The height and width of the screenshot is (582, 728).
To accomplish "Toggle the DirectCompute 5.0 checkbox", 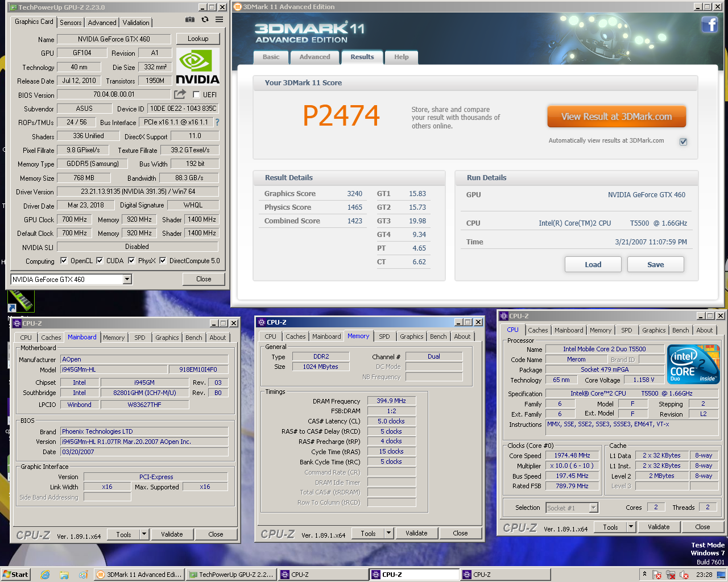I will pos(163,261).
